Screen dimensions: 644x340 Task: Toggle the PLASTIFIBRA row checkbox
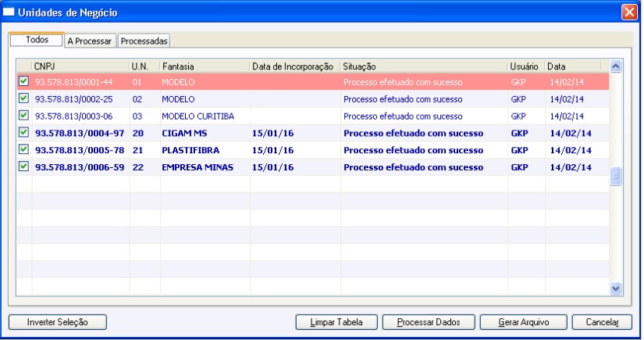pyautogui.click(x=24, y=149)
